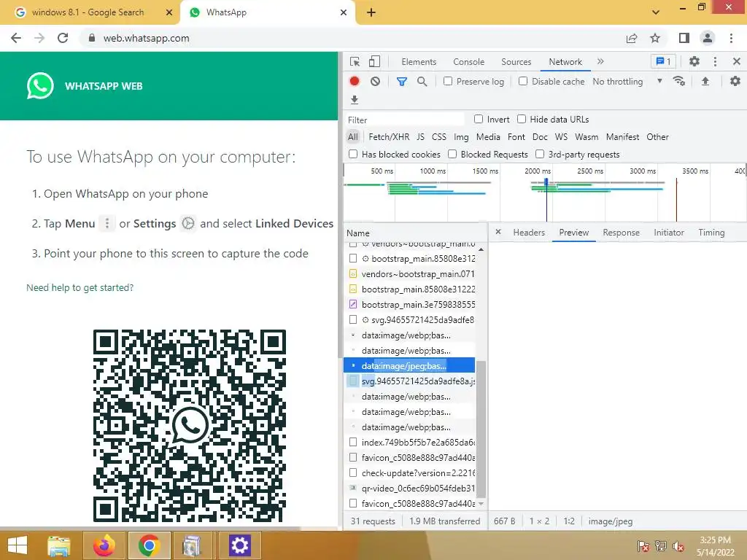Reload the WhatsApp page
Screen dimensions: 747x560
tap(63, 38)
